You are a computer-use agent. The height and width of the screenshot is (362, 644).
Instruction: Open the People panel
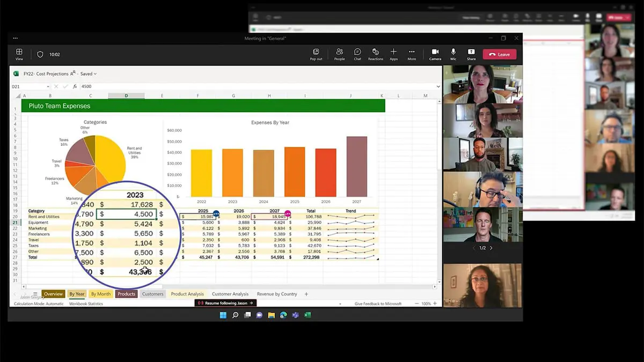coord(339,54)
